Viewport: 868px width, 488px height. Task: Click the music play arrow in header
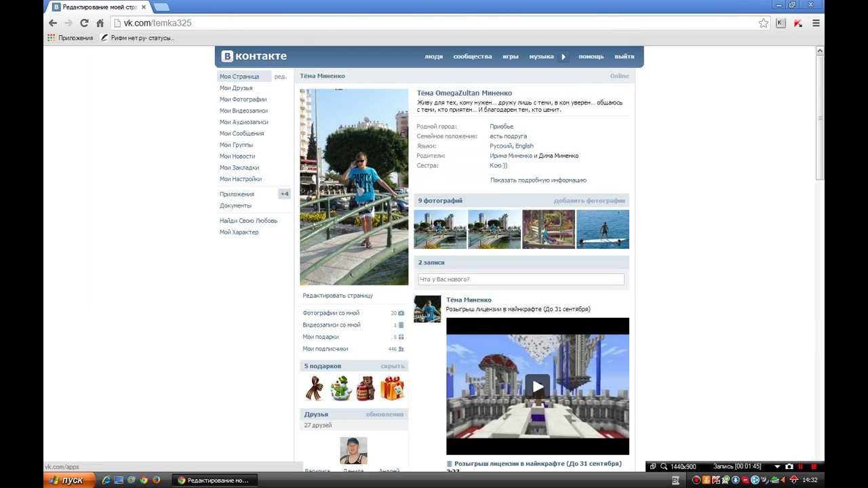click(x=563, y=57)
